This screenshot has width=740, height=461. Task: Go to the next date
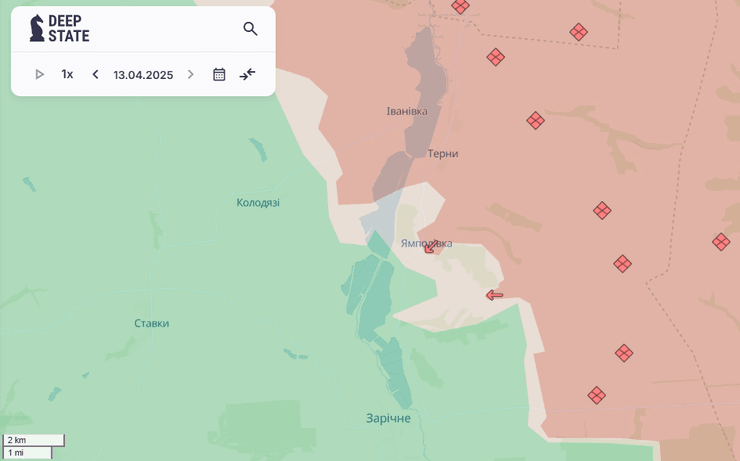pyautogui.click(x=191, y=74)
